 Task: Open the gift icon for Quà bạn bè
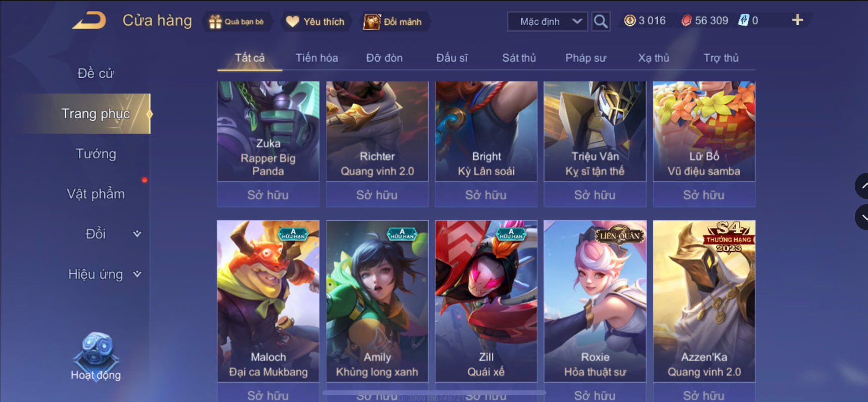point(215,22)
